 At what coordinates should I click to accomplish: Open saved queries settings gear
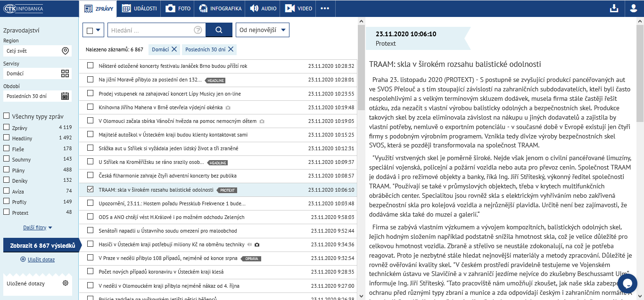[x=66, y=283]
